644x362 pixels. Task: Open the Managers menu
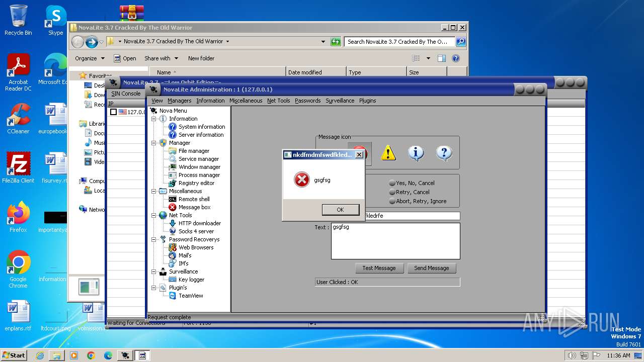(x=179, y=101)
